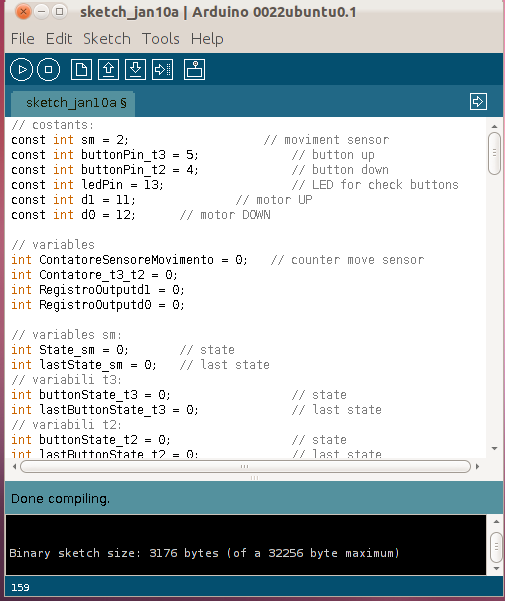Click the 'int RegistroOutputd0 = 0;' line
505x601 pixels.
[98, 305]
